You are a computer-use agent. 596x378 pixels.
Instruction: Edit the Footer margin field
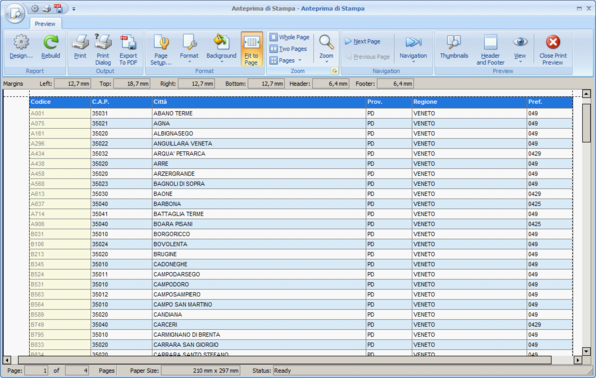coord(395,84)
